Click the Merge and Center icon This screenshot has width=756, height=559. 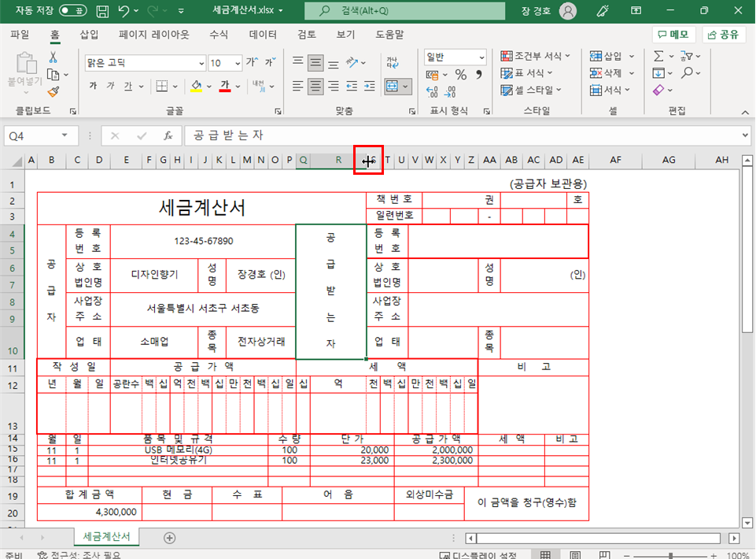pos(392,87)
